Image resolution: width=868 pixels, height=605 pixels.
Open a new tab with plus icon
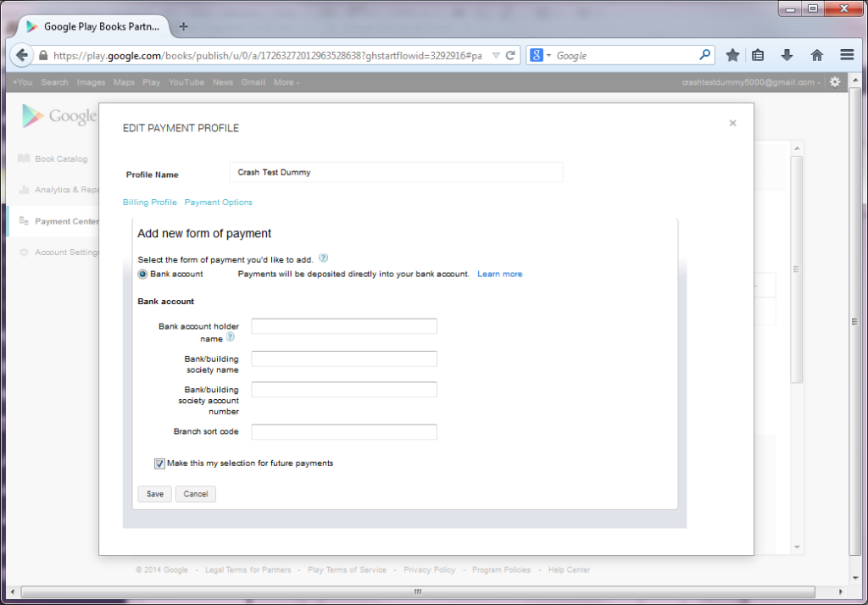183,26
